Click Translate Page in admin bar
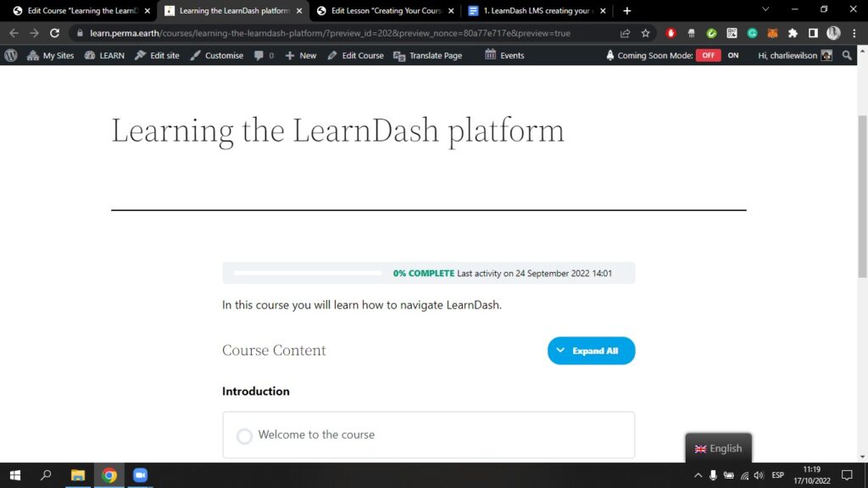Screen dimensions: 868x488 click(x=428, y=55)
